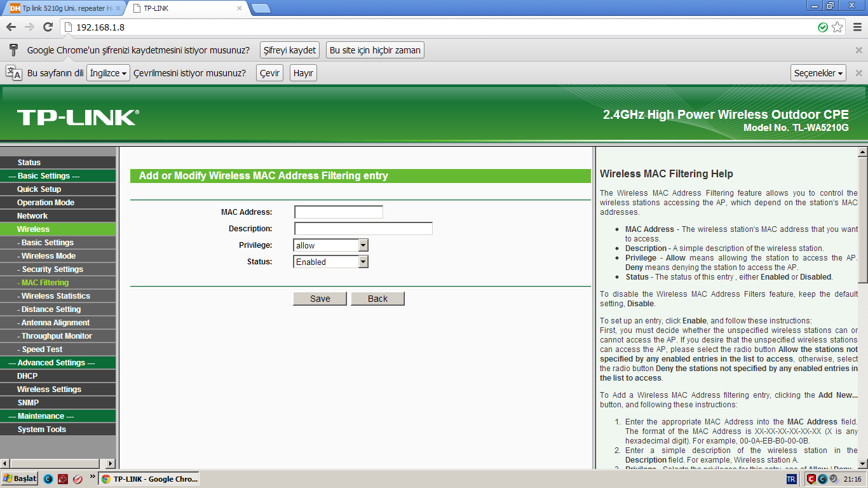Open Wireless Mode submenu

[58, 256]
